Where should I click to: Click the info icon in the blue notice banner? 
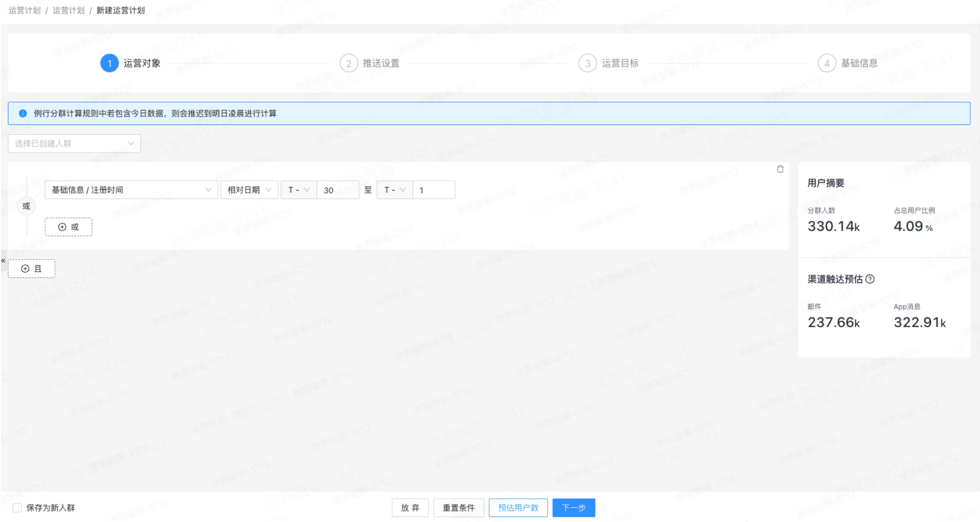(x=23, y=113)
